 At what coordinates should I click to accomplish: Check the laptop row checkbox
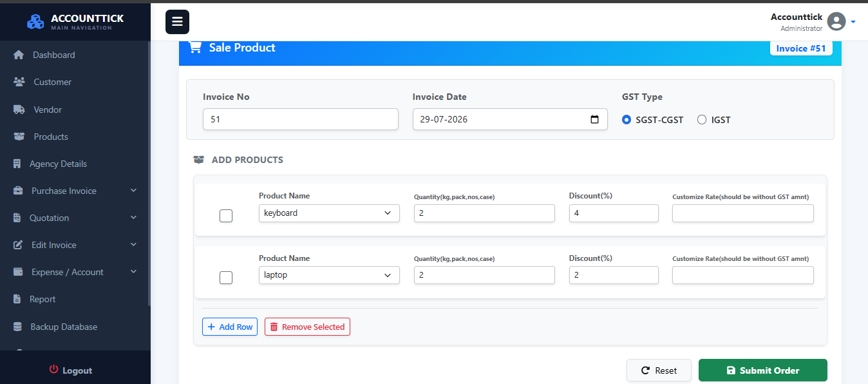coord(226,278)
